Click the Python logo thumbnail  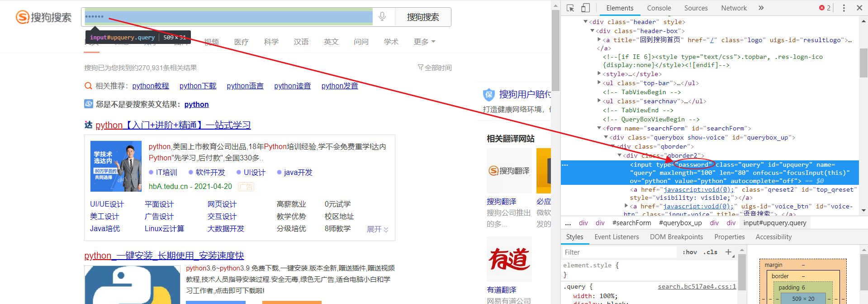133,285
